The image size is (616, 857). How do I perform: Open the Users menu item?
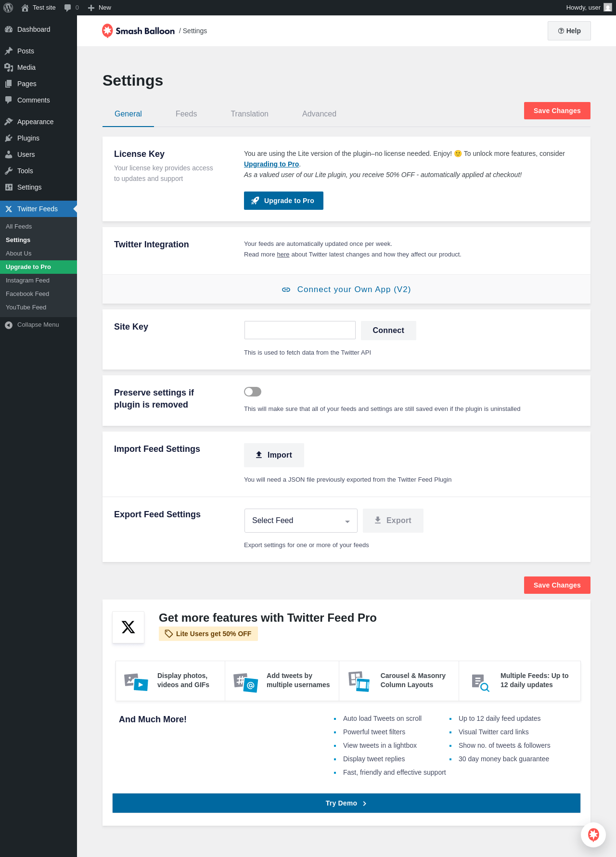[38, 154]
